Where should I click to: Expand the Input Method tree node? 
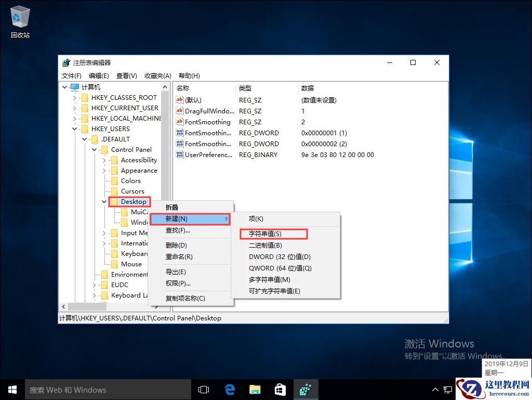coord(103,233)
